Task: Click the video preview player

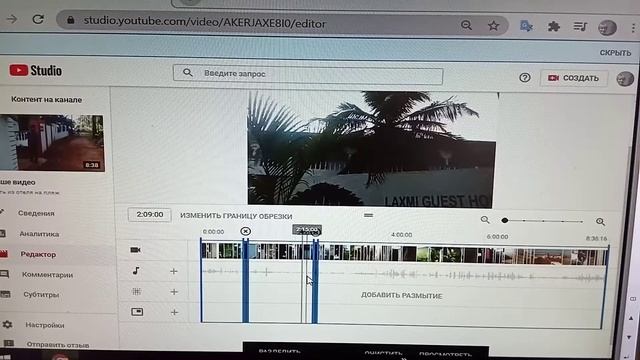Action: coord(371,149)
